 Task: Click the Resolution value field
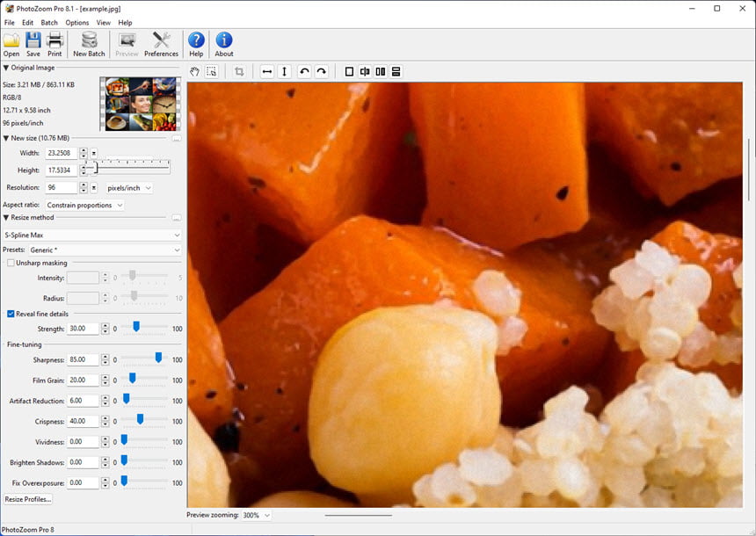[62, 188]
